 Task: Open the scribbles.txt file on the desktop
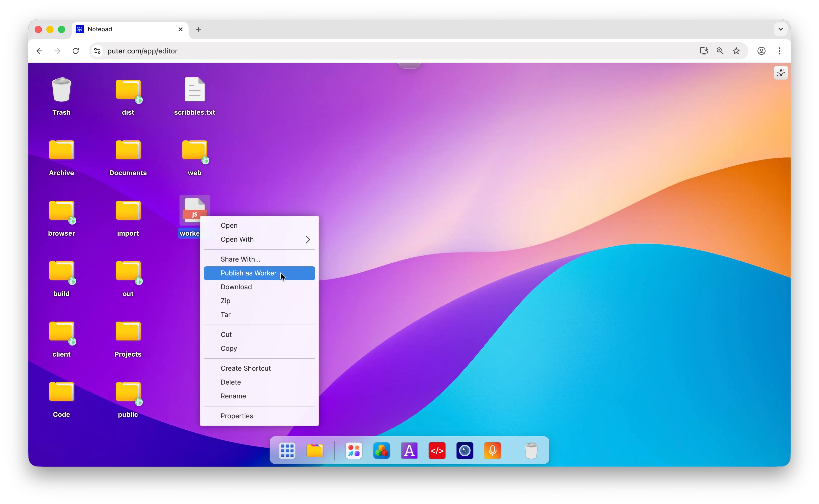coord(195,95)
